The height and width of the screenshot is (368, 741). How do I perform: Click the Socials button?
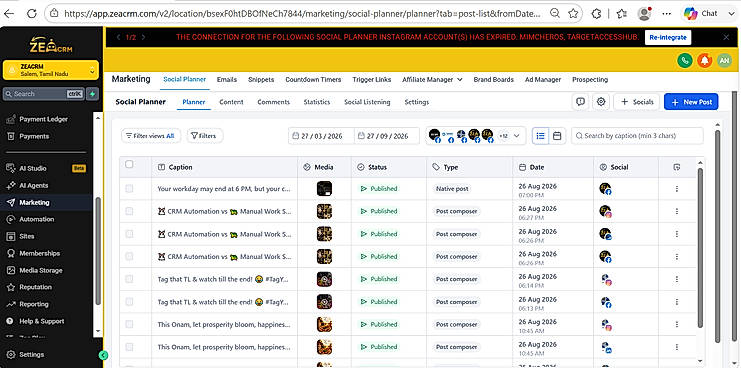coord(636,102)
